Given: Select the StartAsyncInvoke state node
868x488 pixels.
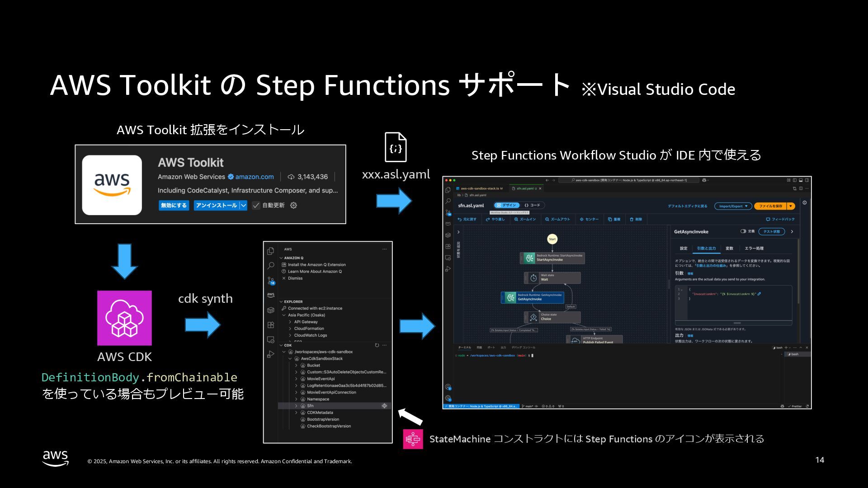Looking at the screenshot, I should coord(552,258).
